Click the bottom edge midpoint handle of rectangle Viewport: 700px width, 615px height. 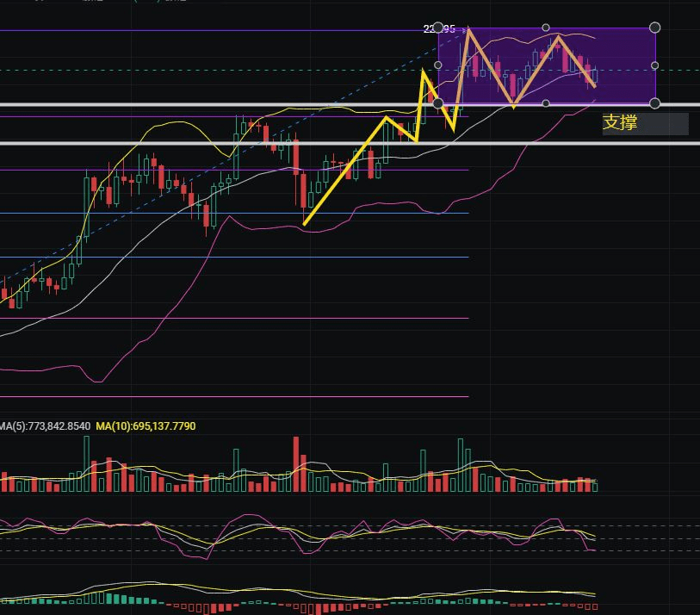[x=547, y=103]
